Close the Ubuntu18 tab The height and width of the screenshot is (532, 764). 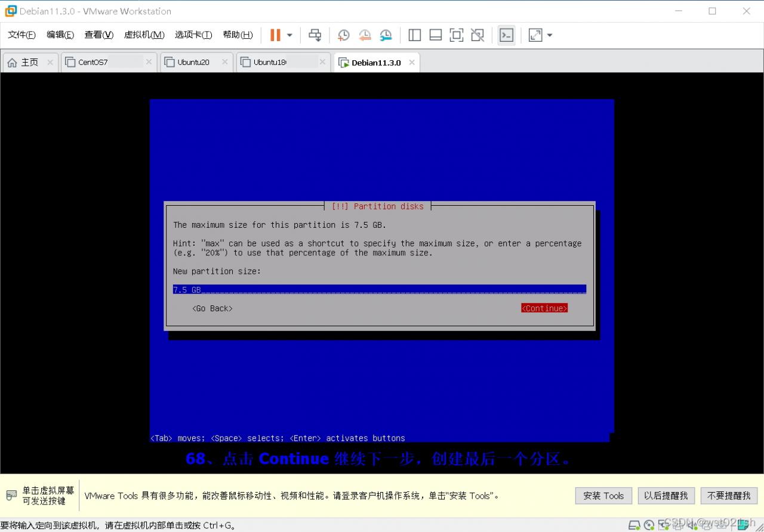click(x=322, y=62)
